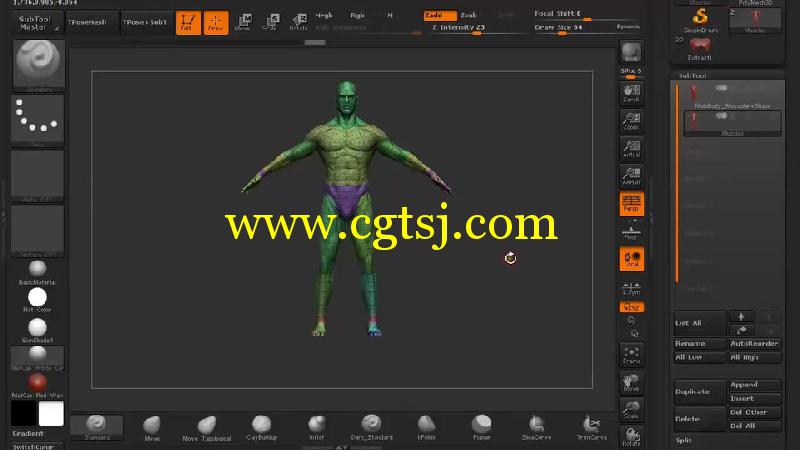Select the MatCap White material
Screen dimensions: 800x450
(37, 358)
